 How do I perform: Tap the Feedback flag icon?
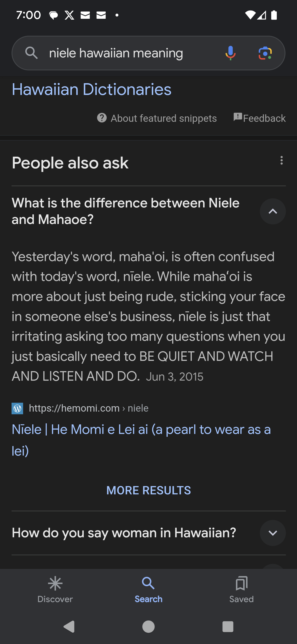[x=238, y=117]
